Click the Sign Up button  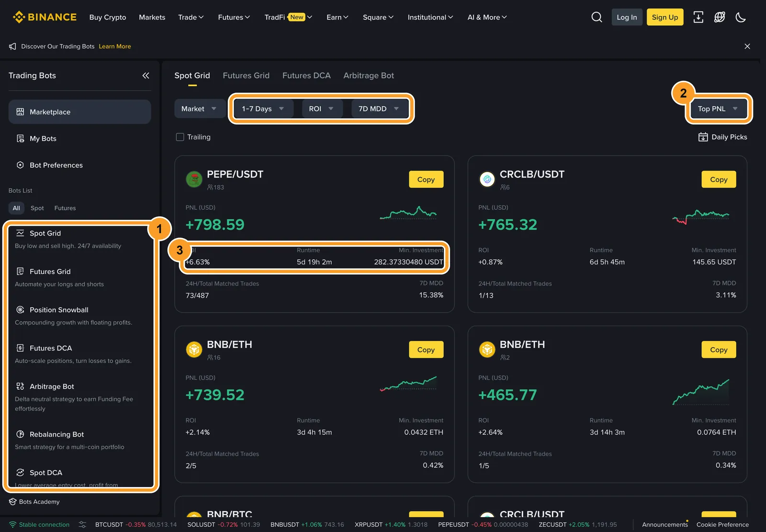(665, 17)
